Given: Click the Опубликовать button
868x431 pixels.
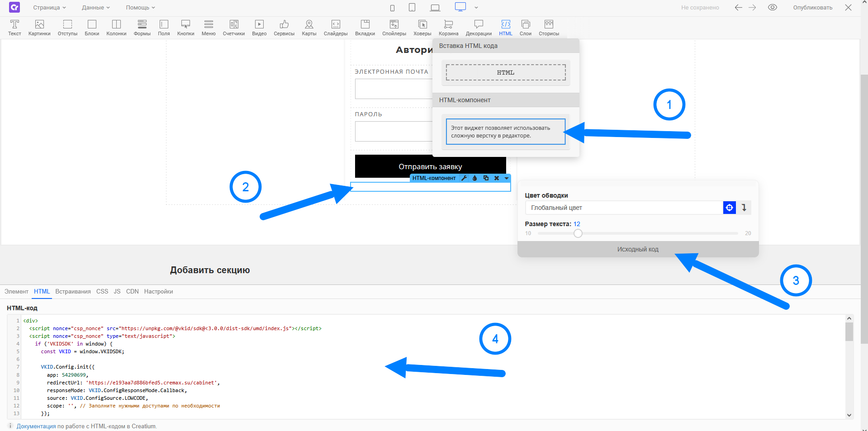Looking at the screenshot, I should 812,8.
